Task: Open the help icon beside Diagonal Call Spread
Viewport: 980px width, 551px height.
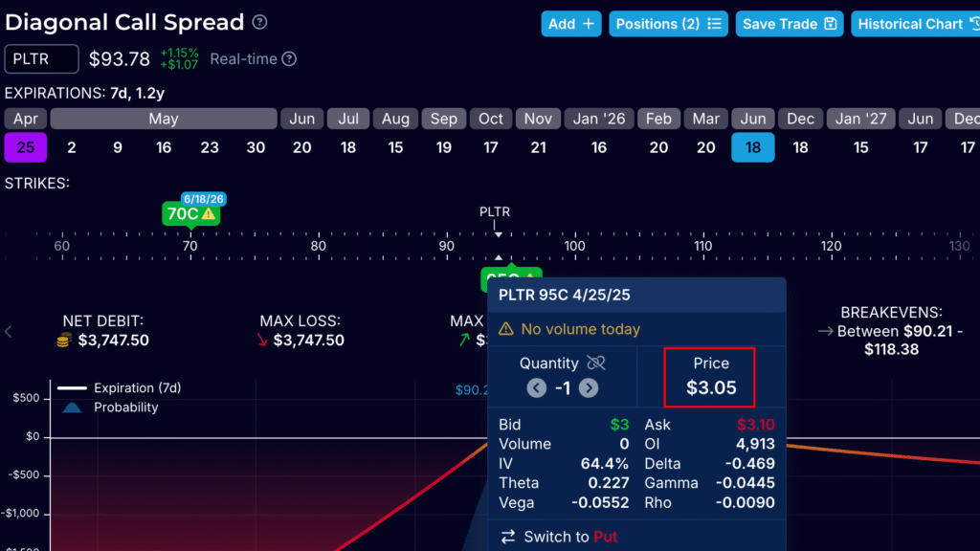Action: 260,23
